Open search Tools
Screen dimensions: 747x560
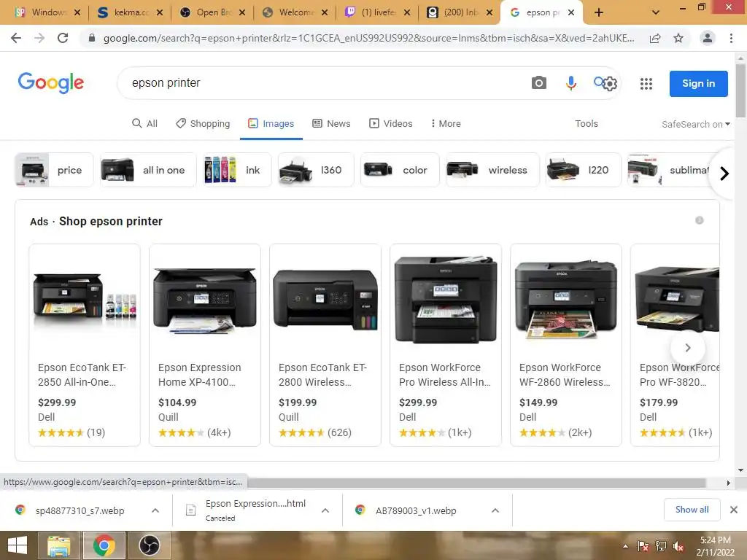pos(586,123)
